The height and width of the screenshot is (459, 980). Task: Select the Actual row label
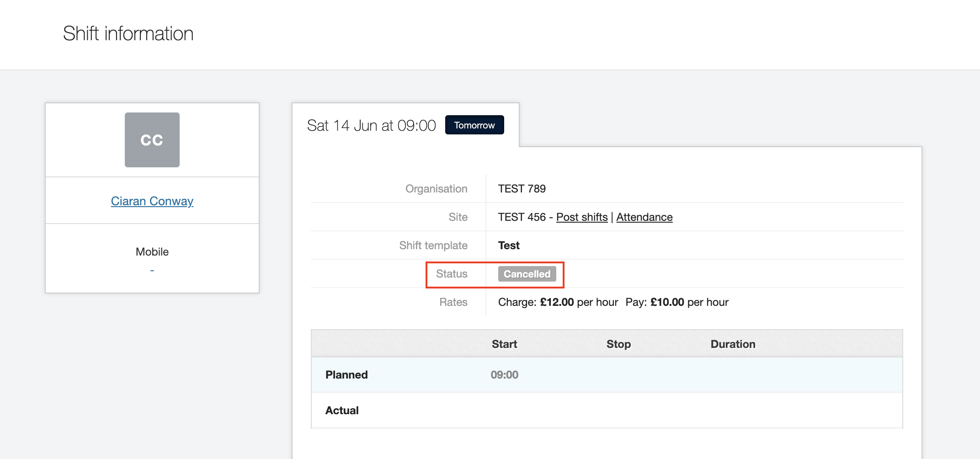pos(342,411)
